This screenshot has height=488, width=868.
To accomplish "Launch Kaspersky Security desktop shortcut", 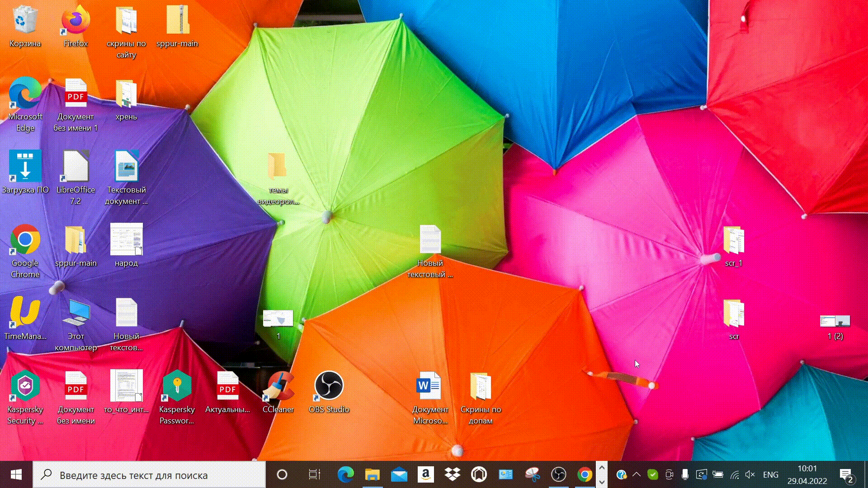I will 25,398.
